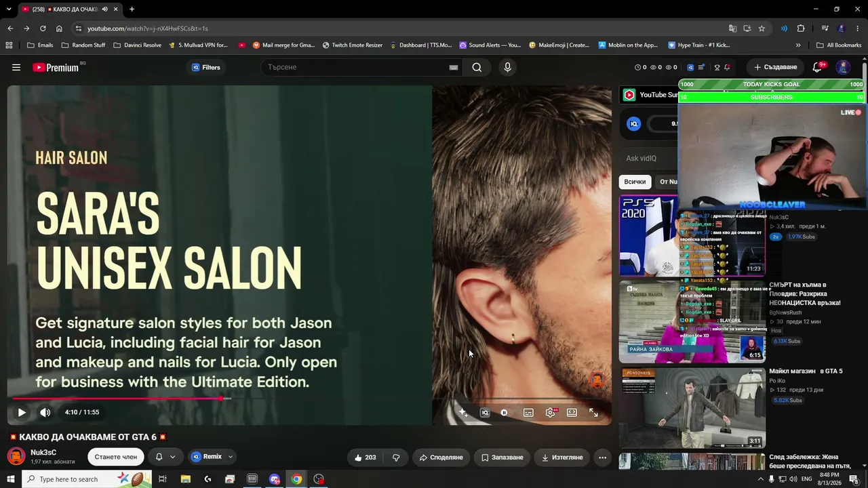Open the Майкл магазин в GTA 5 video title
The width and height of the screenshot is (868, 488).
806,371
